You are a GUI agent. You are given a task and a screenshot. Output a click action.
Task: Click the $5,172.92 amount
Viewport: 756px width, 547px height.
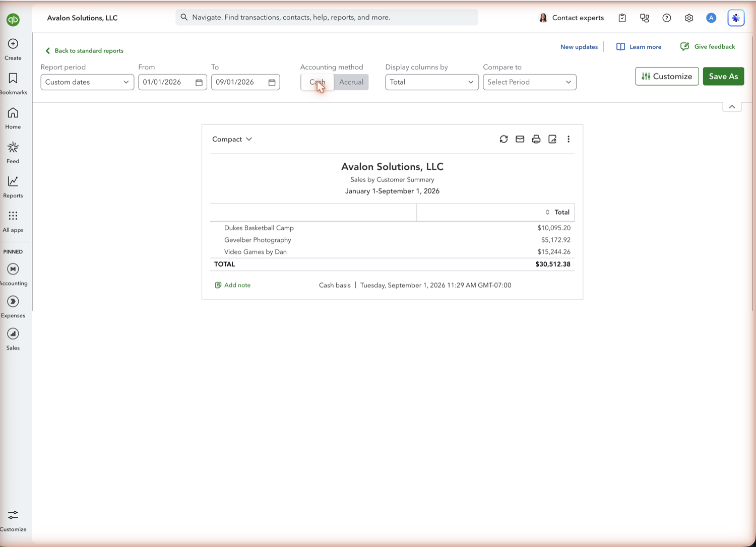tap(556, 240)
